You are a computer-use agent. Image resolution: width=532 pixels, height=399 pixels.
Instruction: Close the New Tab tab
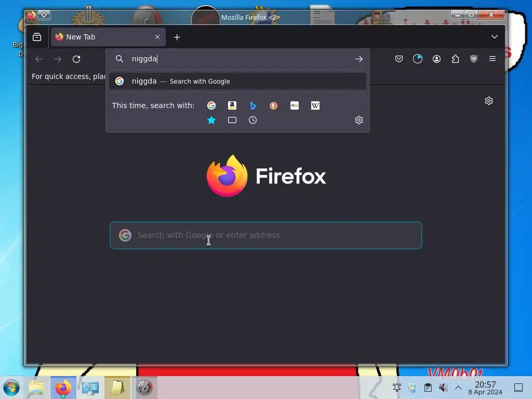tap(157, 37)
